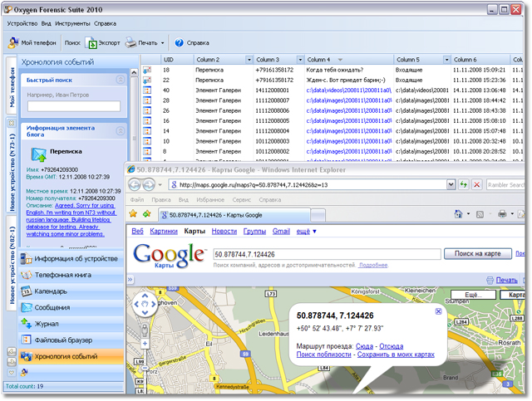Click the UID column header
The width and height of the screenshot is (532, 401).
pos(177,60)
